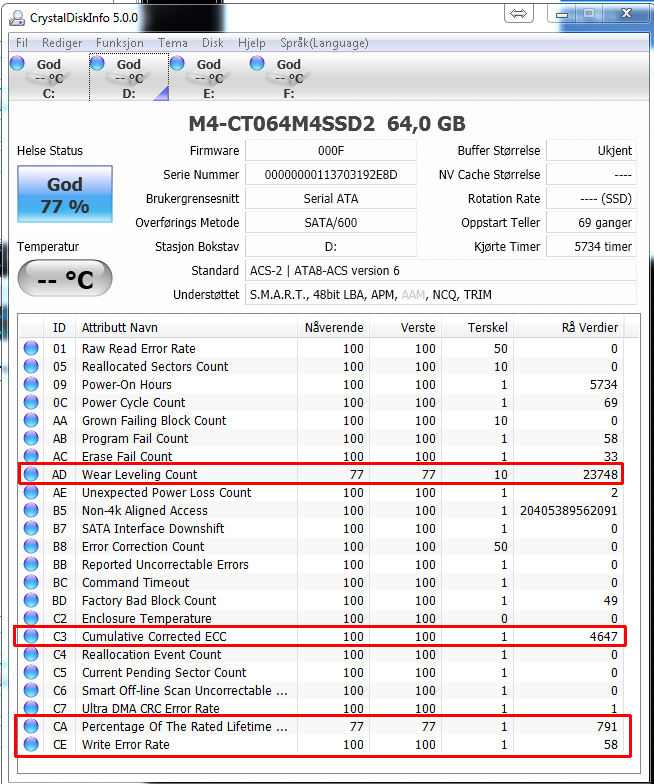Click the Oppstart Teller 69 ganger field
This screenshot has width=654, height=784.
tap(591, 222)
